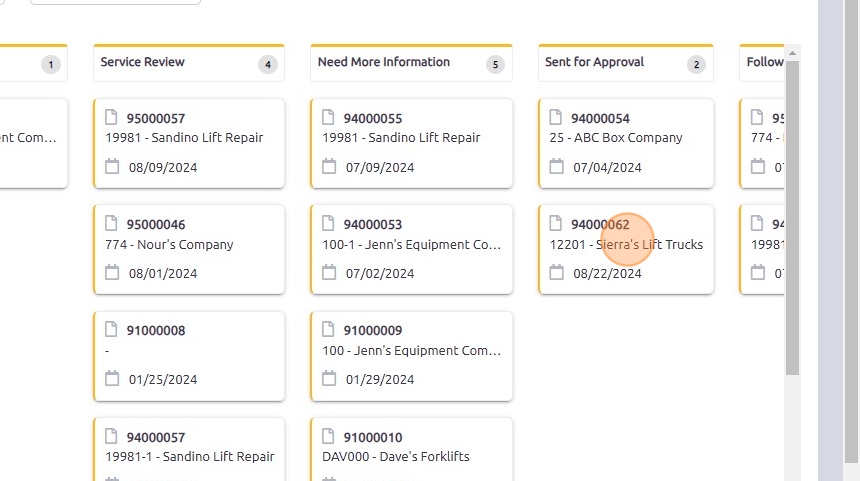Click the calendar icon next to 07/04/2024
Screen dimensions: 860x481
point(557,167)
